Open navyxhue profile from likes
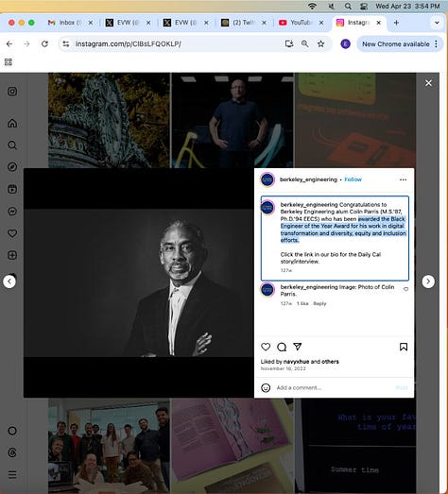The width and height of the screenshot is (448, 494). pos(296,362)
